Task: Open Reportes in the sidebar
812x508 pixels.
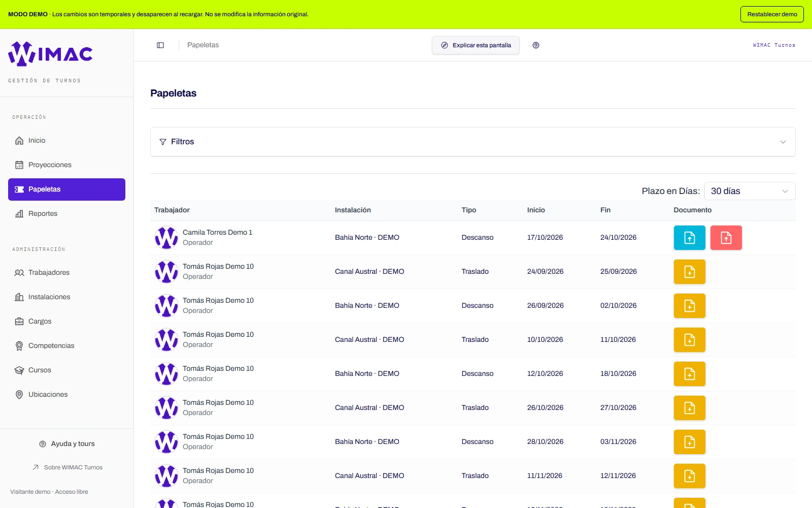Action: click(x=66, y=214)
